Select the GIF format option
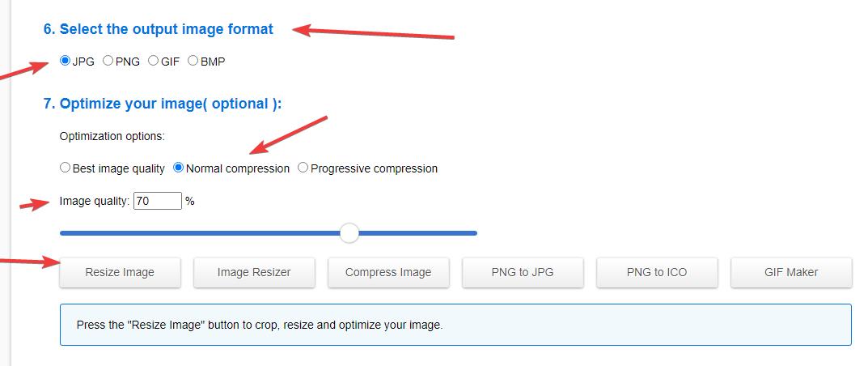Screen dimensions: 868x366 (x=153, y=61)
